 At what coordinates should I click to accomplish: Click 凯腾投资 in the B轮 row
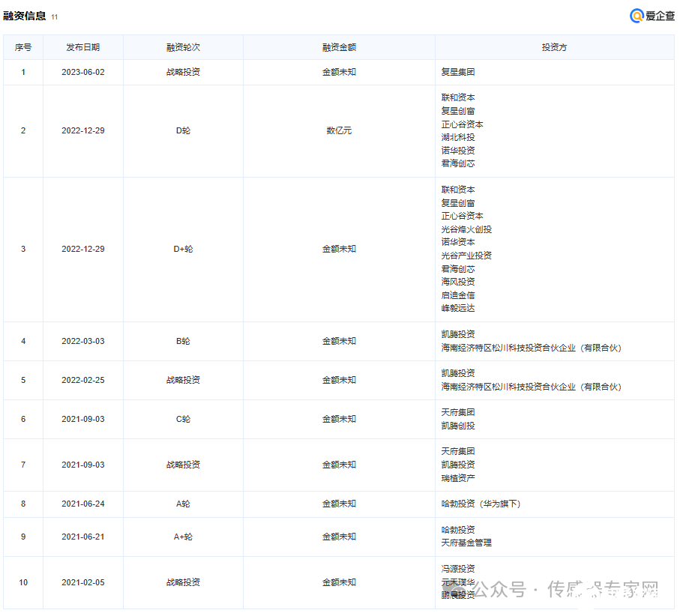click(x=458, y=334)
